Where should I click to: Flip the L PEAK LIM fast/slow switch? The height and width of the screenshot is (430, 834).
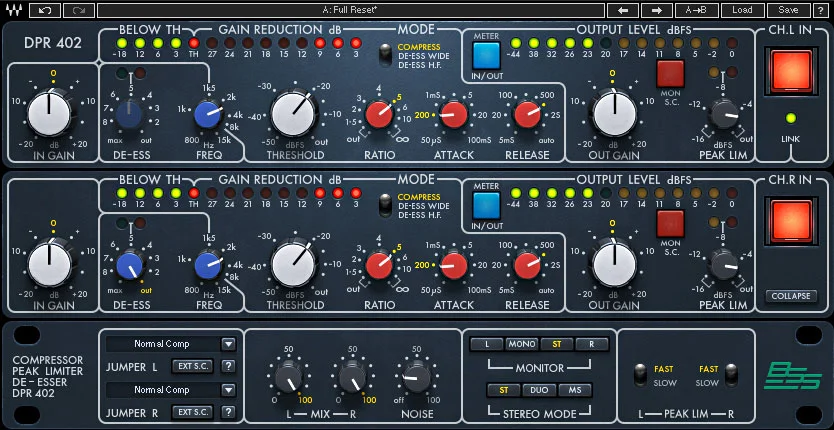tap(640, 374)
